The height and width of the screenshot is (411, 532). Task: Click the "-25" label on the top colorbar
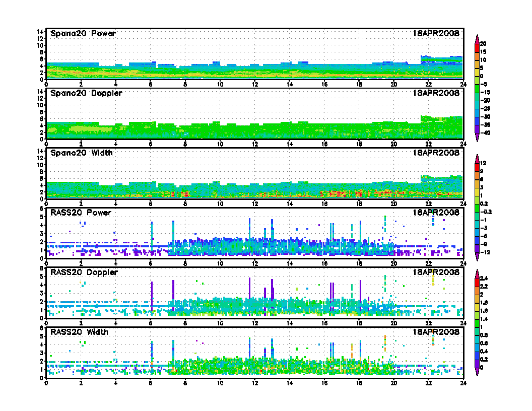485,108
